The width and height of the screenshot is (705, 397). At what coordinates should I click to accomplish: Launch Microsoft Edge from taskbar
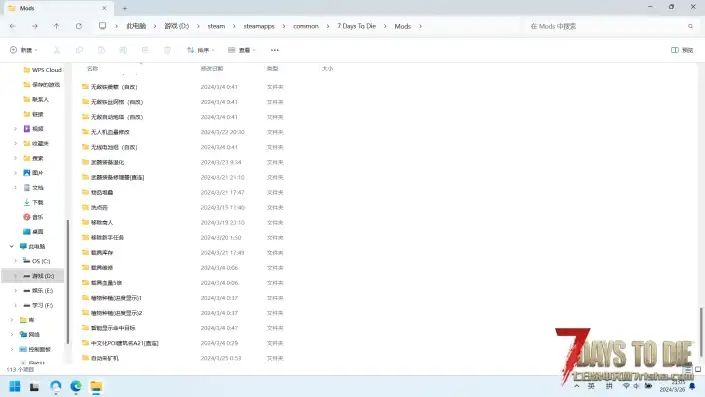76,386
